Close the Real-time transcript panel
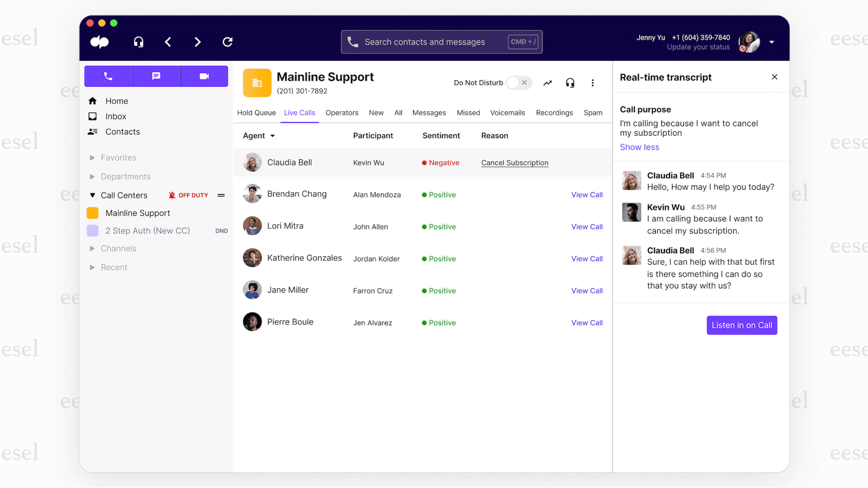This screenshot has height=488, width=868. click(x=774, y=77)
